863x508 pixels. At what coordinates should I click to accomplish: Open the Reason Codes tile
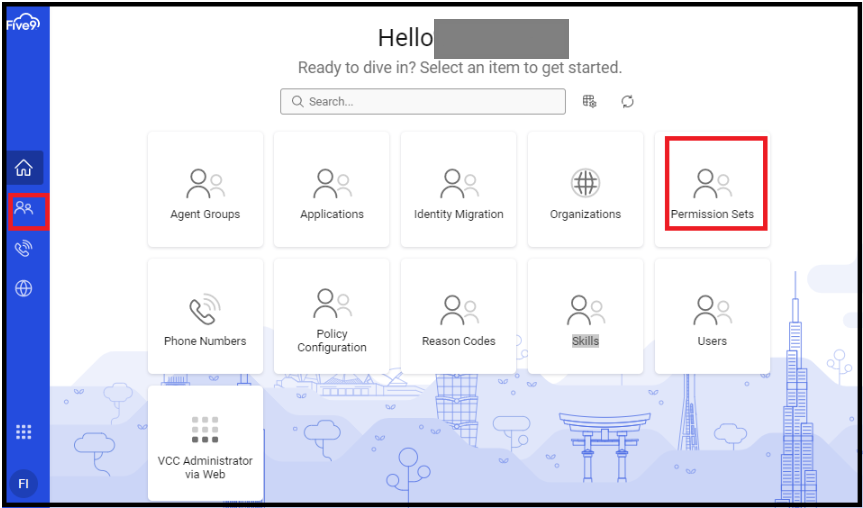pos(458,316)
